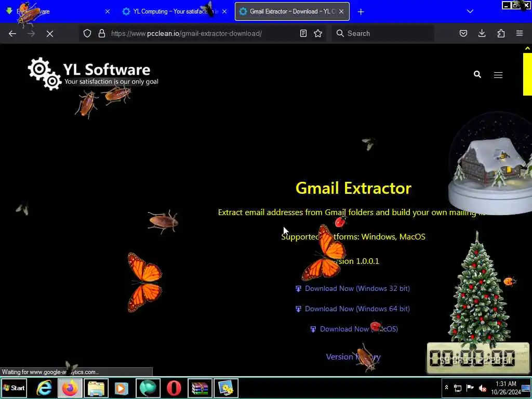The width and height of the screenshot is (532, 399).
Task: Open the monitor settings taskbar app
Action: [x=225, y=388]
